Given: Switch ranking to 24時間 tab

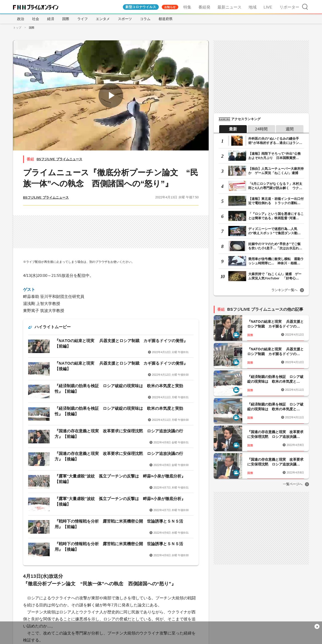Looking at the screenshot, I should [x=261, y=129].
